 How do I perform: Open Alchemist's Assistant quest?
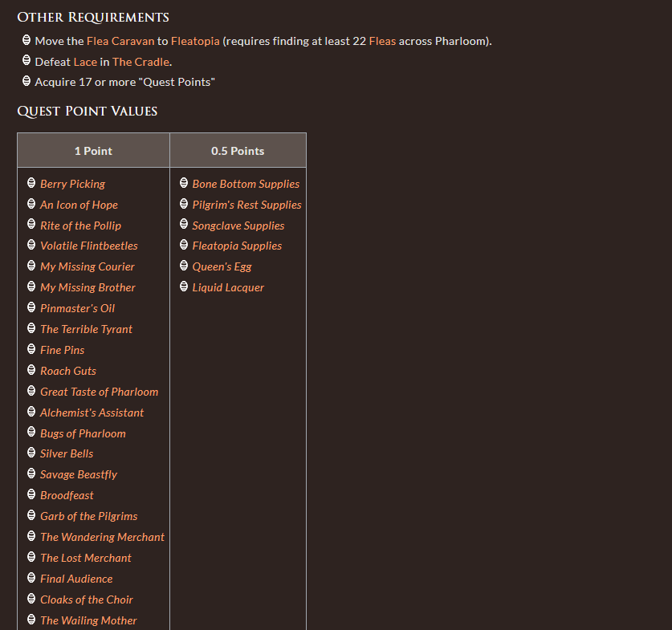92,413
